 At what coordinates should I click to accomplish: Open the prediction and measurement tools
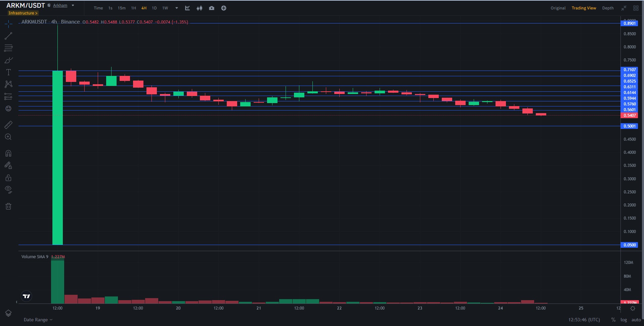[x=8, y=96]
